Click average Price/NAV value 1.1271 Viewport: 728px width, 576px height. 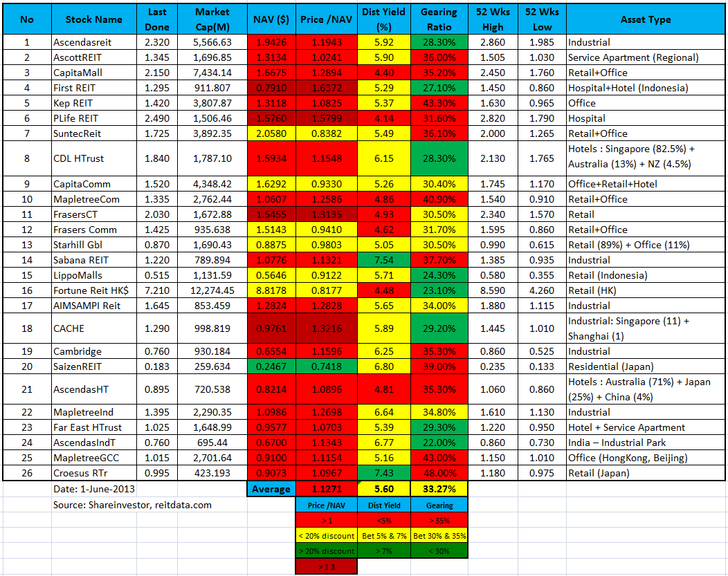pos(327,489)
